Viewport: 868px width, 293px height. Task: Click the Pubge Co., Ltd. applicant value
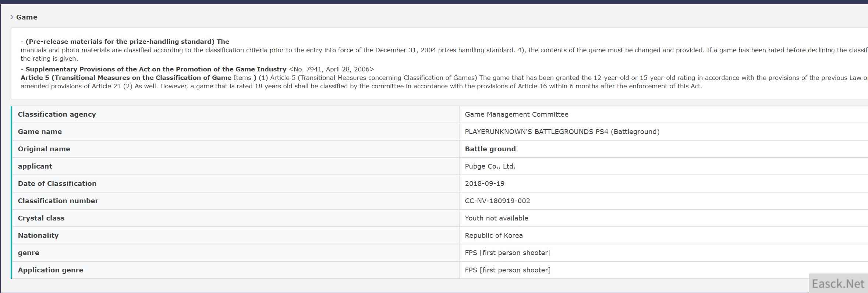[490, 166]
